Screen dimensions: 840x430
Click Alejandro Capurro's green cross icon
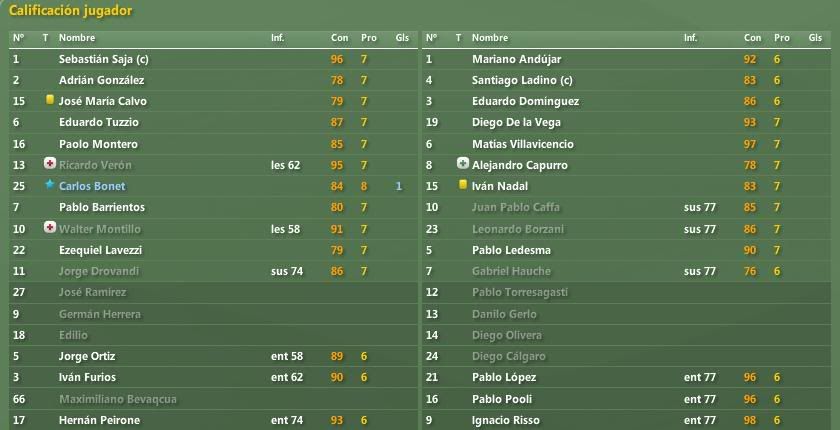(463, 164)
